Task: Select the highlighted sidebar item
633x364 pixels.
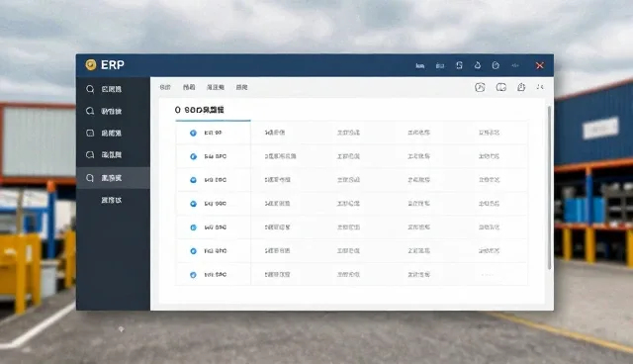Action: pos(113,178)
